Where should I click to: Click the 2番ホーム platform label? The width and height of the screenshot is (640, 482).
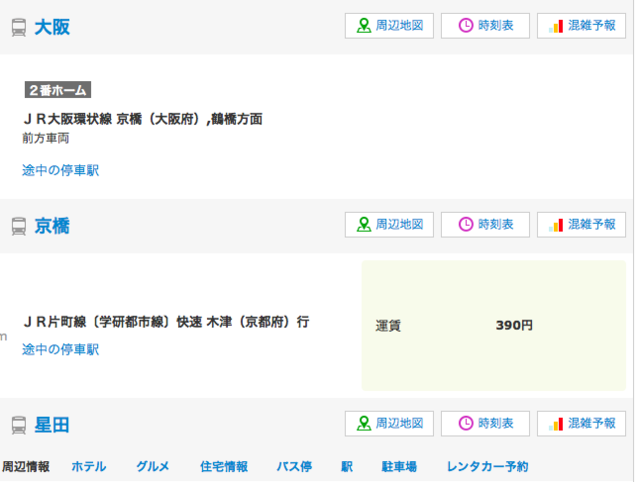coord(58,90)
